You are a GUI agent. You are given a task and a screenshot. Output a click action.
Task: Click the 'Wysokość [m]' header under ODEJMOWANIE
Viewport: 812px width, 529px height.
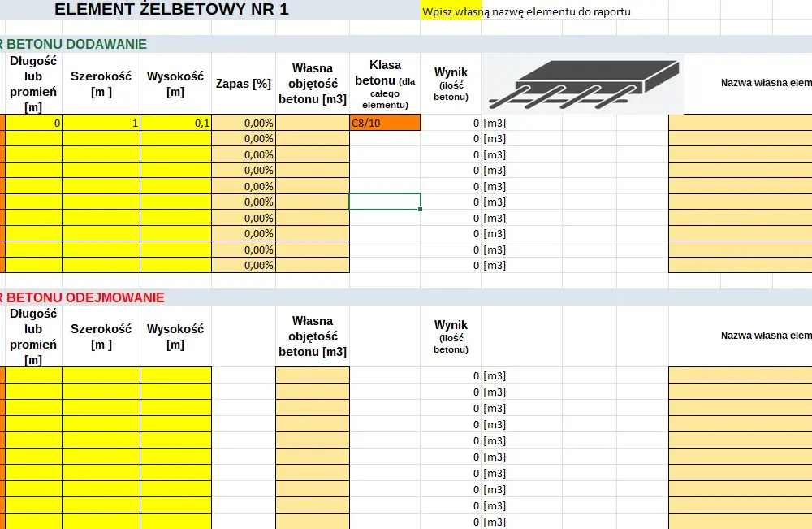tap(175, 336)
